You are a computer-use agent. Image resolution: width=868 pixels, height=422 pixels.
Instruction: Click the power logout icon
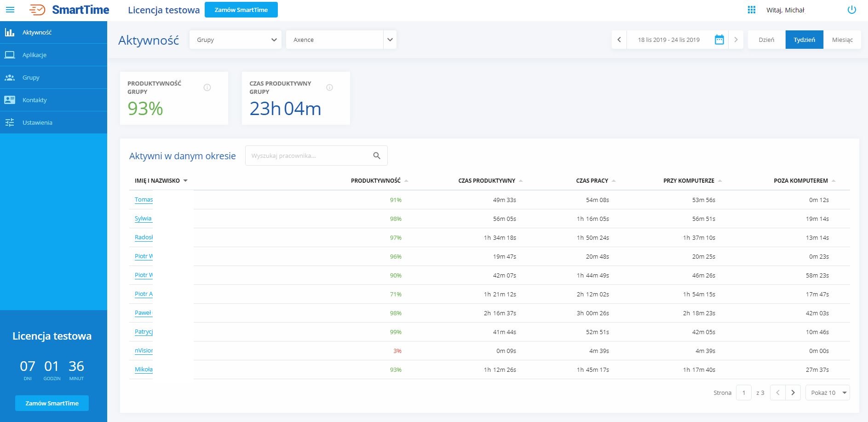(x=852, y=10)
